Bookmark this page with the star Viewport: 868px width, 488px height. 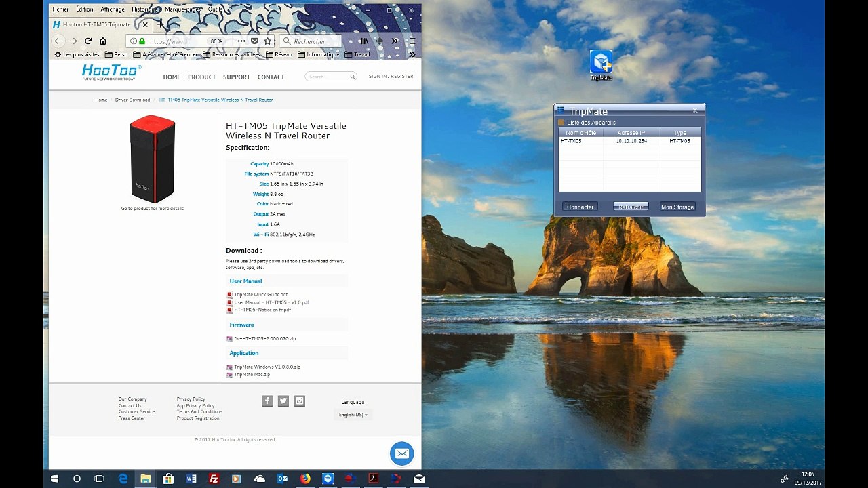click(x=268, y=41)
